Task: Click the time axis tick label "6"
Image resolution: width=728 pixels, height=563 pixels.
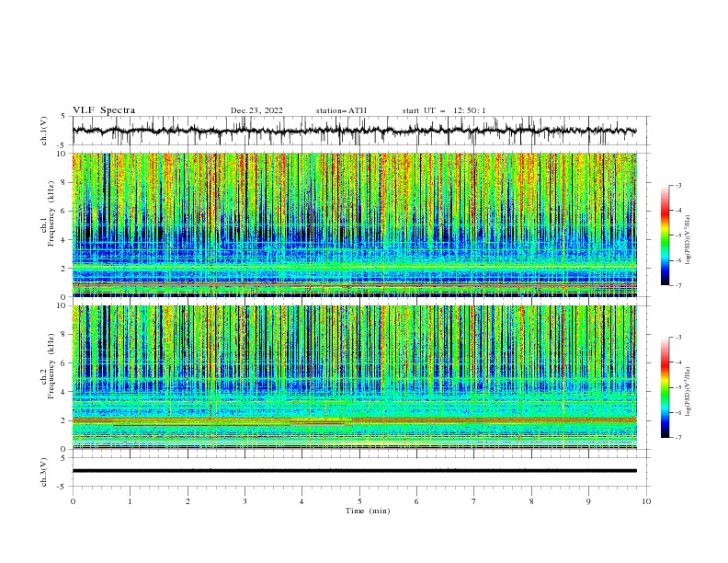Action: 416,501
